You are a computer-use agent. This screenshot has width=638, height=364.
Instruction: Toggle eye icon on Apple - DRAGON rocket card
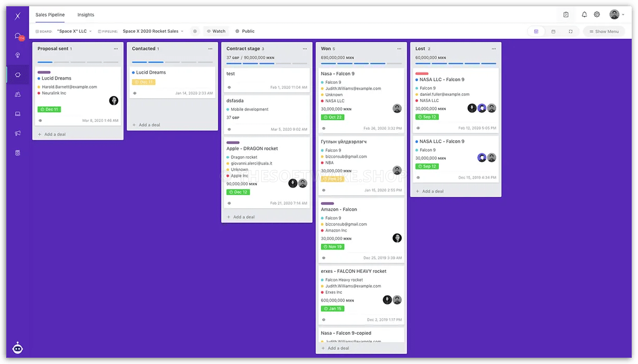[229, 203]
